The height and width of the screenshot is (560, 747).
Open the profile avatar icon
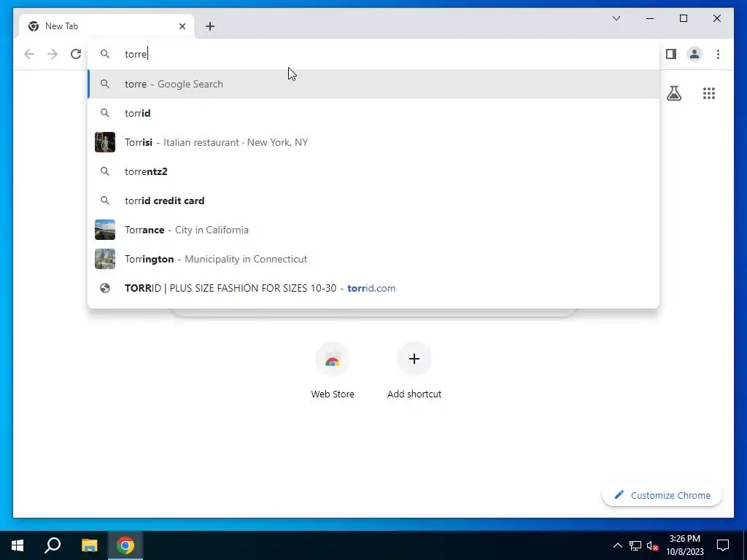point(694,54)
